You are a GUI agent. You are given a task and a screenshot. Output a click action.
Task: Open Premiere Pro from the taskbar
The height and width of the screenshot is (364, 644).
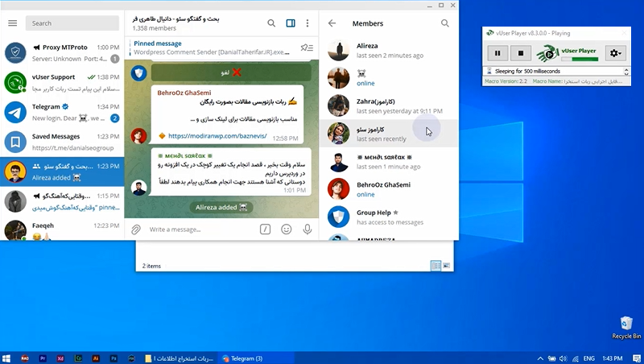coord(43,358)
